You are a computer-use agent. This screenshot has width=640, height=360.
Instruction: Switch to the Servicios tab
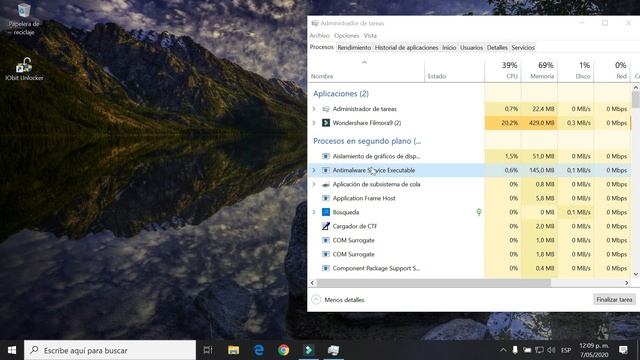[523, 48]
